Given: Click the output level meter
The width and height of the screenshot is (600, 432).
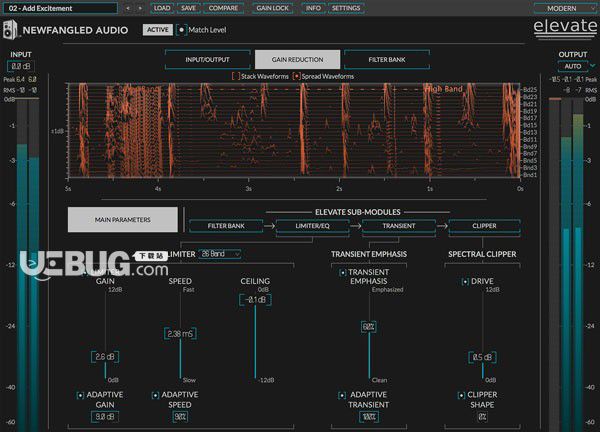Looking at the screenshot, I should click(566, 264).
